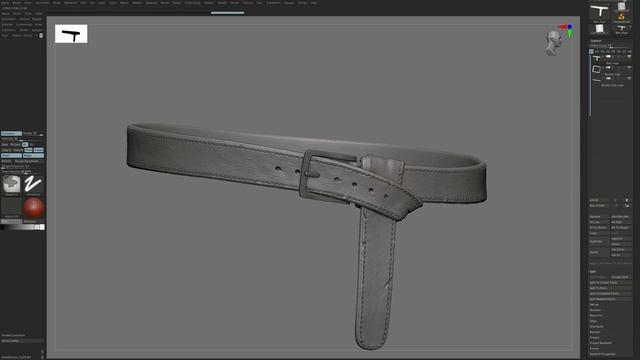
Task: Expand the Project section
Action: pos(595,338)
